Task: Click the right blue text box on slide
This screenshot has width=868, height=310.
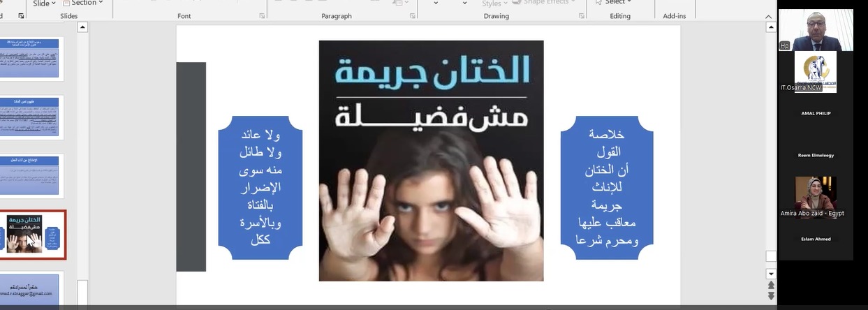Action: 606,187
